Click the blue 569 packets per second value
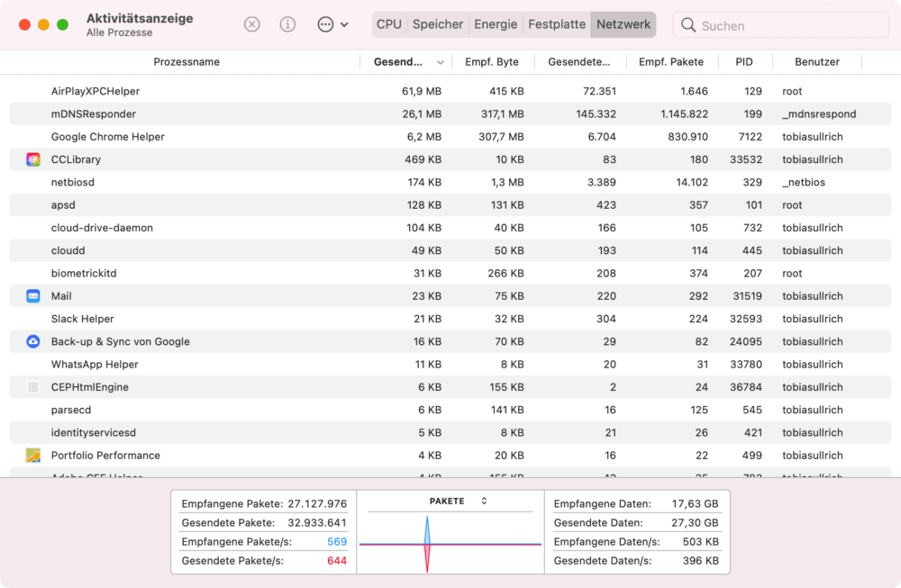 point(337,541)
